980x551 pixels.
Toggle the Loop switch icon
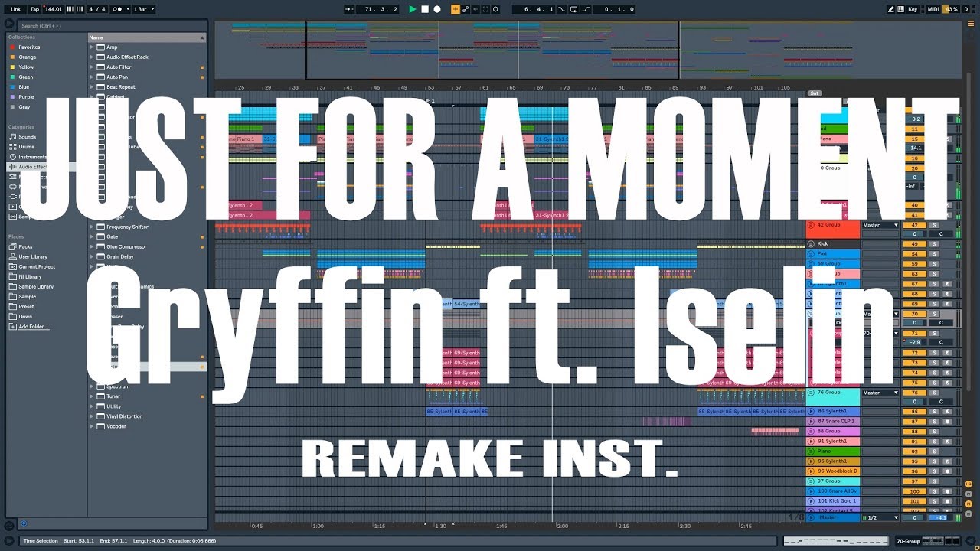click(x=574, y=9)
